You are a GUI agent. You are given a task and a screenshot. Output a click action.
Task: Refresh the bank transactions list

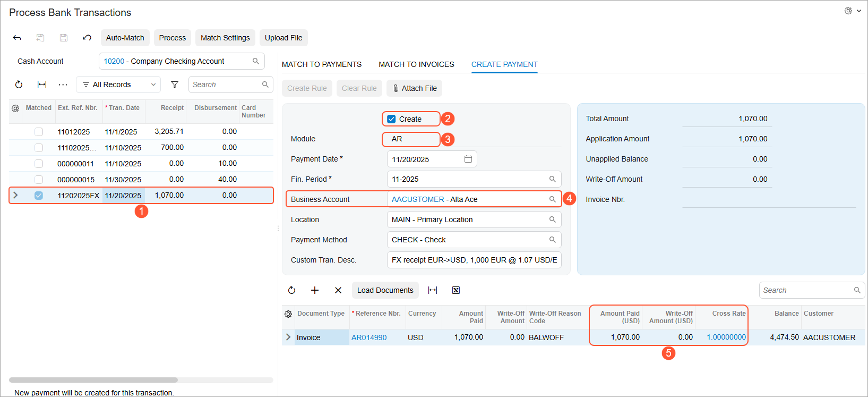click(19, 85)
